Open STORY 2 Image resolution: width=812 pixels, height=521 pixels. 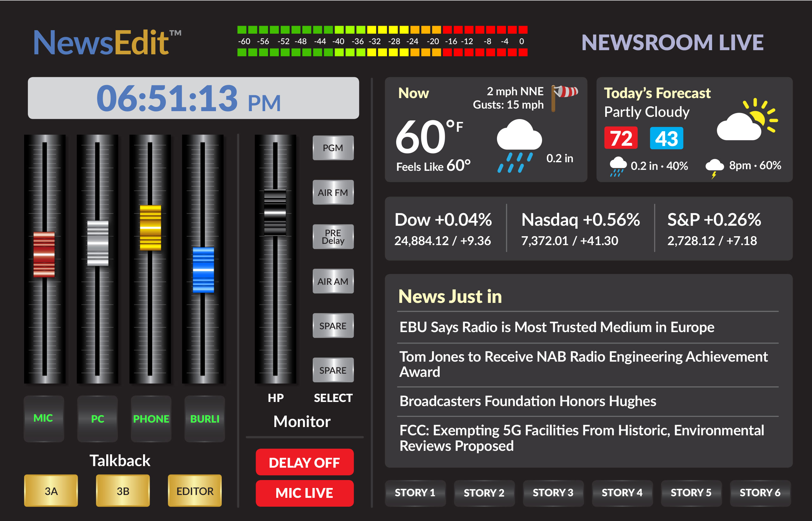point(484,493)
